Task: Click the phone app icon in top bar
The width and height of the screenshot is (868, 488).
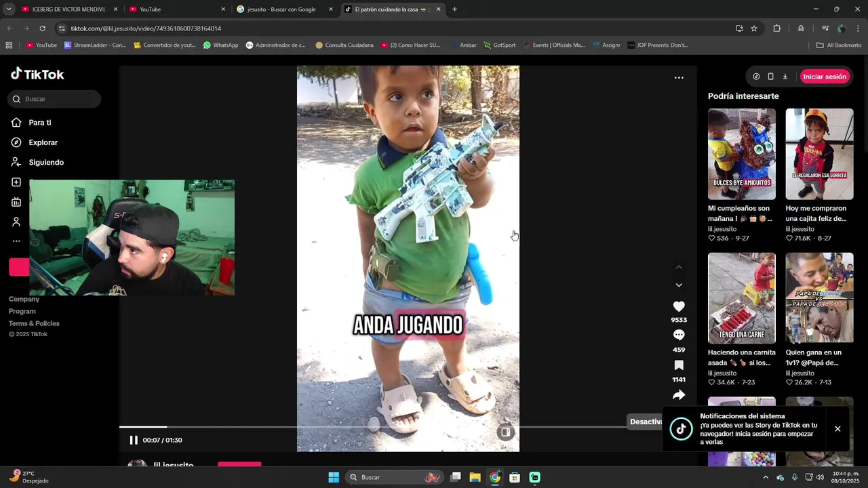Action: 770,77
